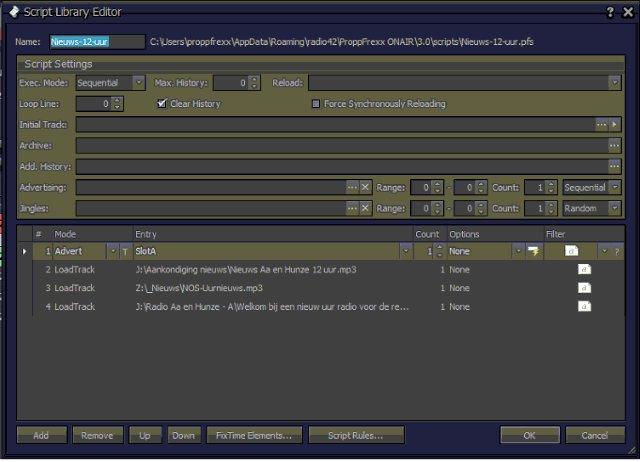Enable Force Synchronously Reloading
Viewport: 640px width, 462px height.
click(x=317, y=103)
